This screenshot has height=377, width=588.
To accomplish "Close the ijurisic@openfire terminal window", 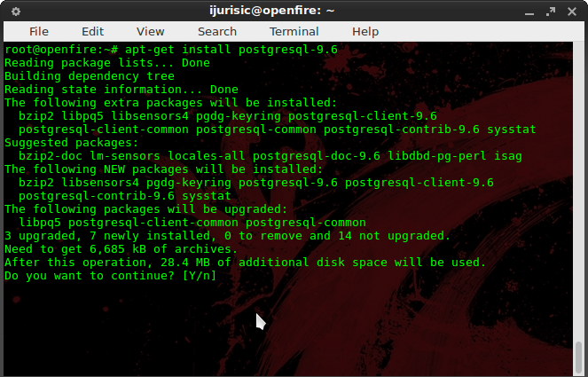I will pos(572,12).
